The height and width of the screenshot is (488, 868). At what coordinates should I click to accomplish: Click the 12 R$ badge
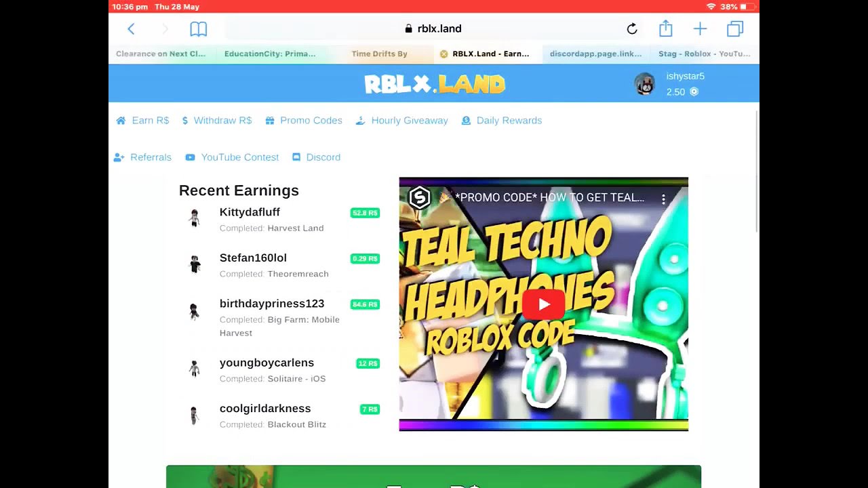coord(368,364)
